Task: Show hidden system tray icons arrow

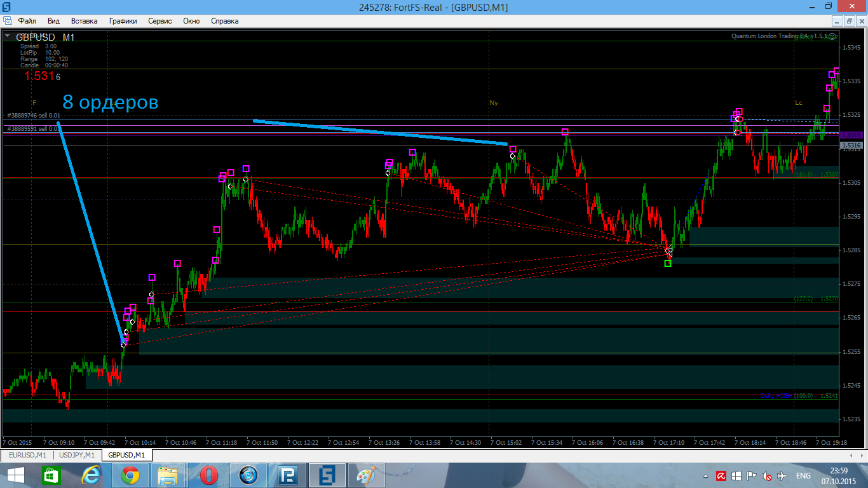Action: (705, 476)
